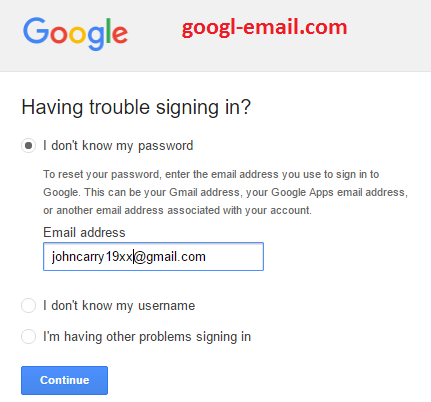Click the "I don't know my password" label text

click(118, 146)
